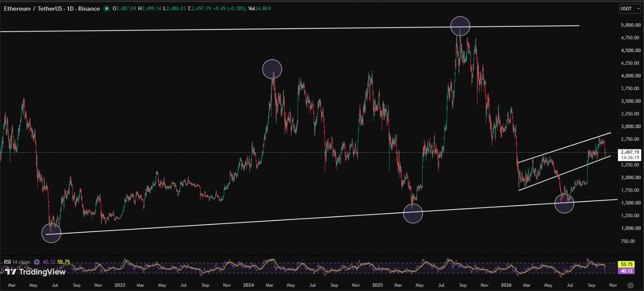Viewport: 644px width, 291px height.
Task: Select the RSI 14 close indicator legend
Action: point(17,262)
